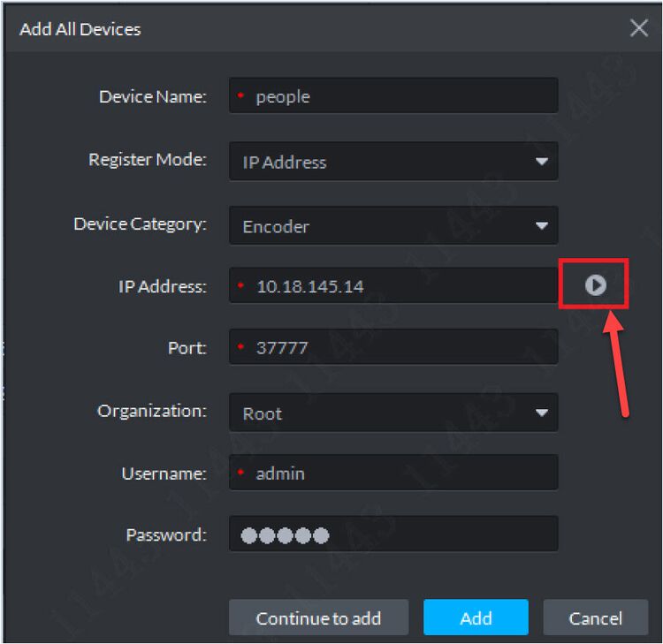Image resolution: width=663 pixels, height=644 pixels.
Task: Click the Port field showing 37777
Action: [393, 348]
